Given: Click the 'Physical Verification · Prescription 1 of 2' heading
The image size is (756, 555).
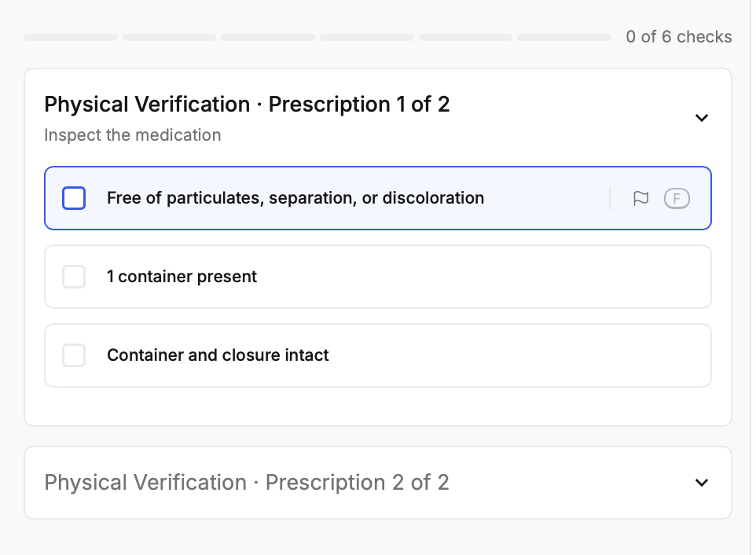Looking at the screenshot, I should [x=247, y=104].
